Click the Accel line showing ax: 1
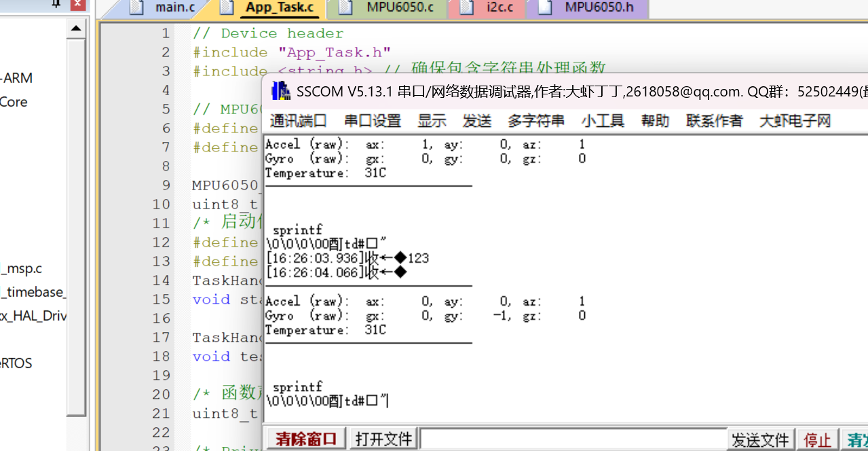This screenshot has height=451, width=868. click(426, 144)
